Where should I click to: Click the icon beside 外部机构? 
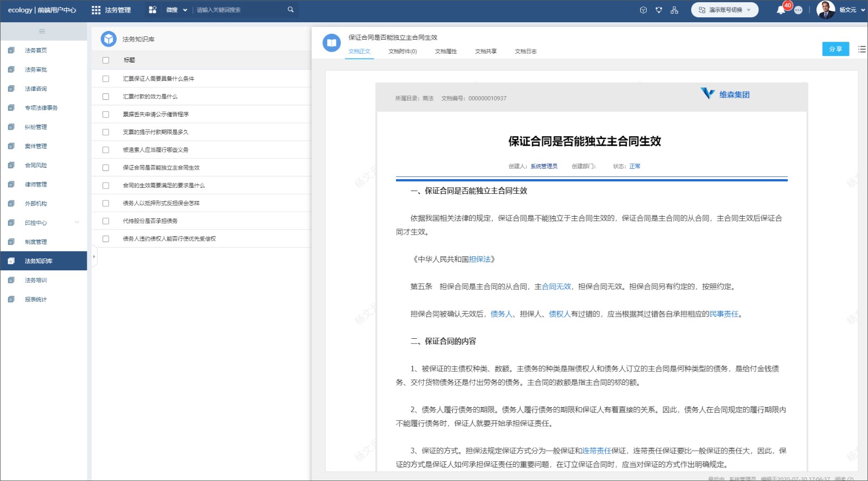[x=11, y=204]
